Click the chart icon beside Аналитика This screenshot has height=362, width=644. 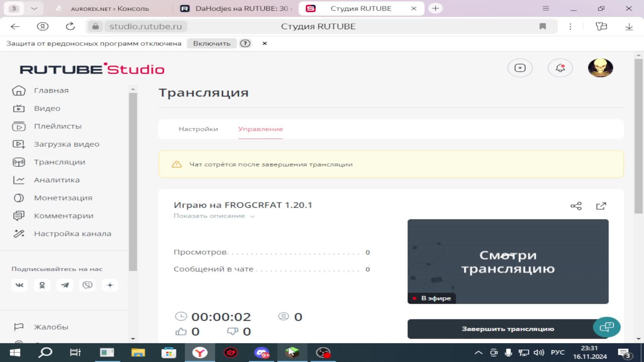(19, 180)
